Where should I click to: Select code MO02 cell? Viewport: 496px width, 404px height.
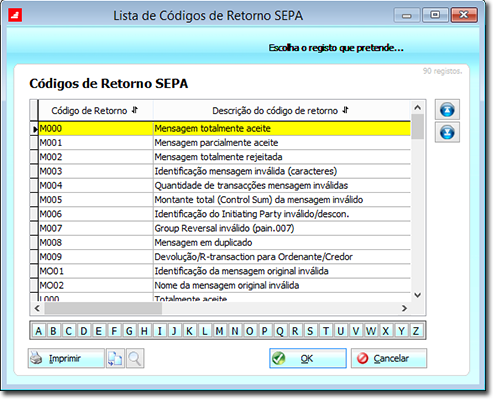coord(96,285)
